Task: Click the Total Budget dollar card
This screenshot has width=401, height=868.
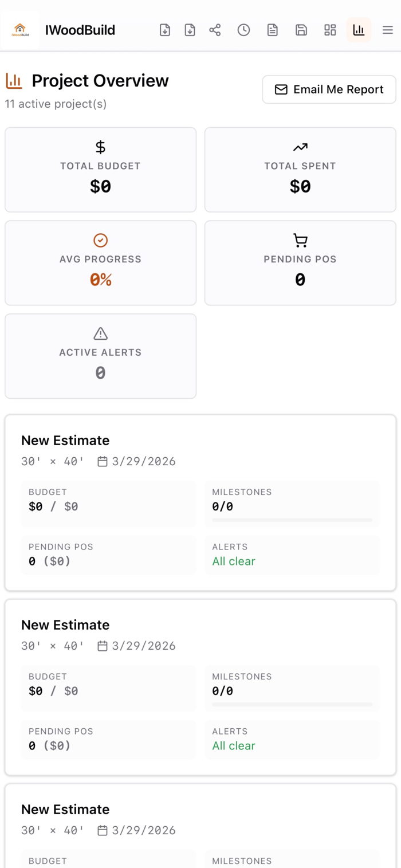Action: (x=100, y=170)
